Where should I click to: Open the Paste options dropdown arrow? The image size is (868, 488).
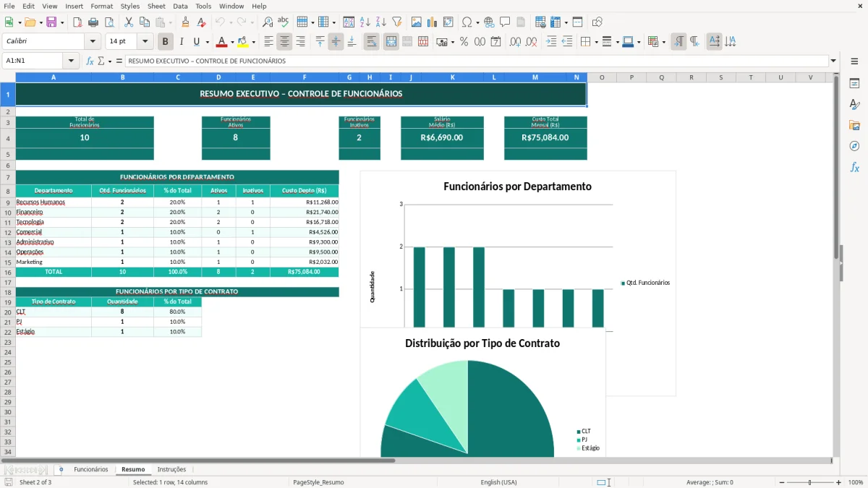(171, 22)
